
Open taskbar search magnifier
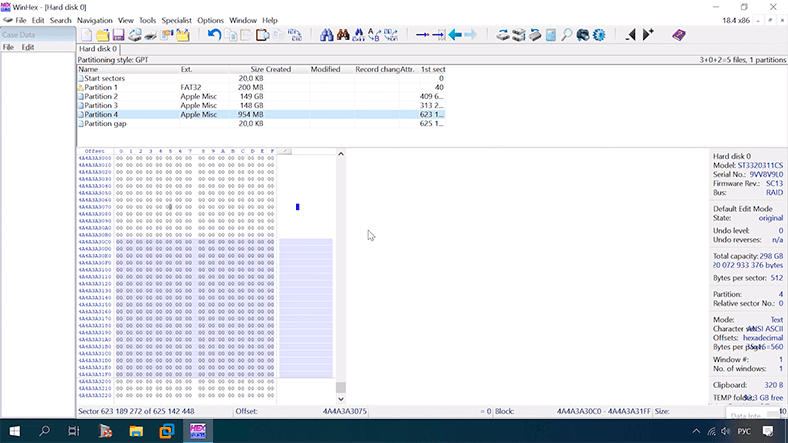tap(45, 431)
